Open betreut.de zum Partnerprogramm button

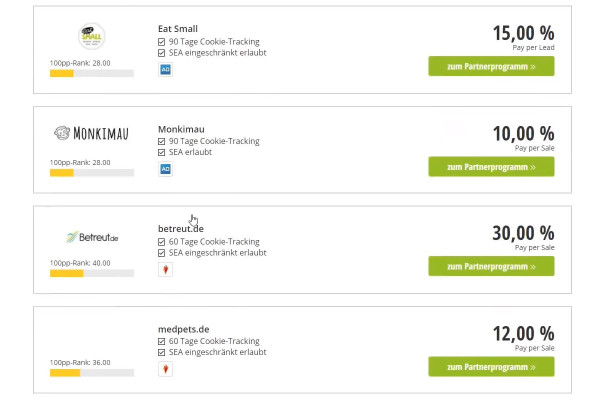(491, 266)
